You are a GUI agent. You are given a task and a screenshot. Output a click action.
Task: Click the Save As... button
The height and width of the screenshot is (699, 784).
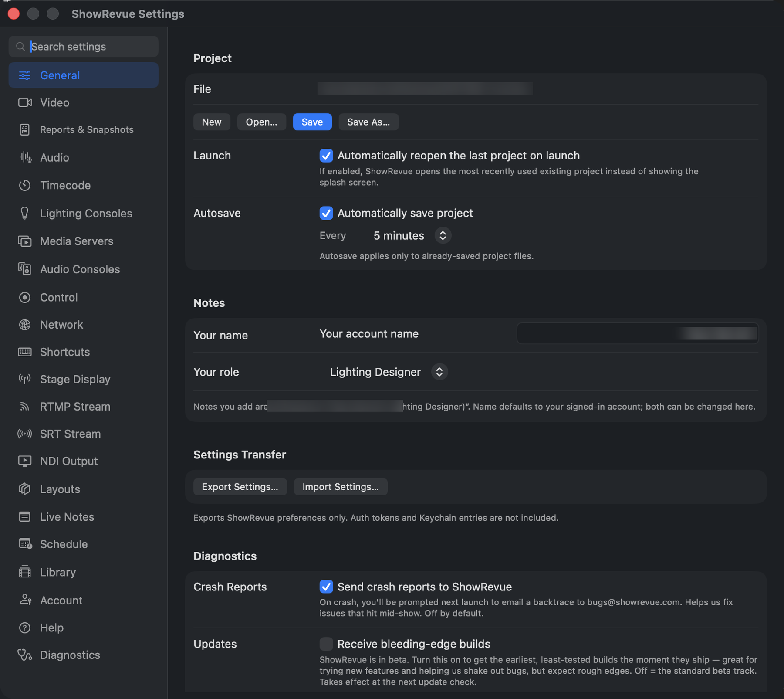tap(368, 122)
